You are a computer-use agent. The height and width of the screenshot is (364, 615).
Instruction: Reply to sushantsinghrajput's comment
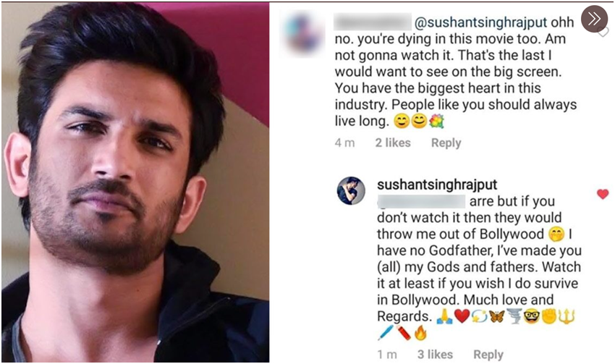tap(488, 355)
